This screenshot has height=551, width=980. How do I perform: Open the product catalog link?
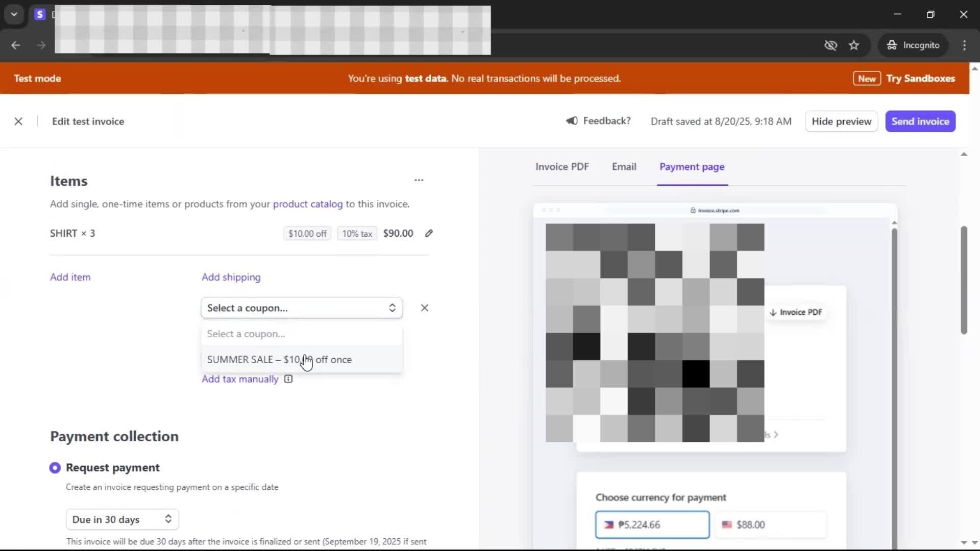coord(308,204)
